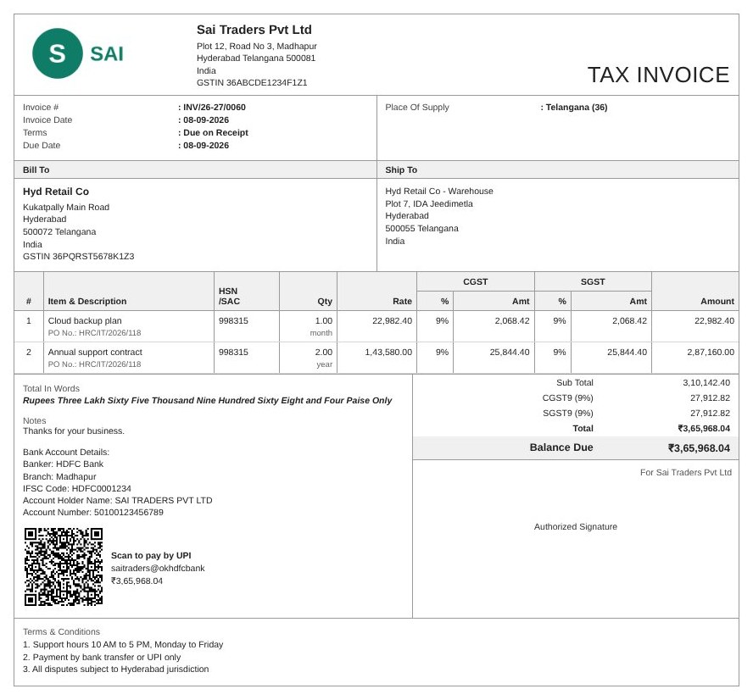Click the 'Due on Receipt' terms value

(x=215, y=132)
